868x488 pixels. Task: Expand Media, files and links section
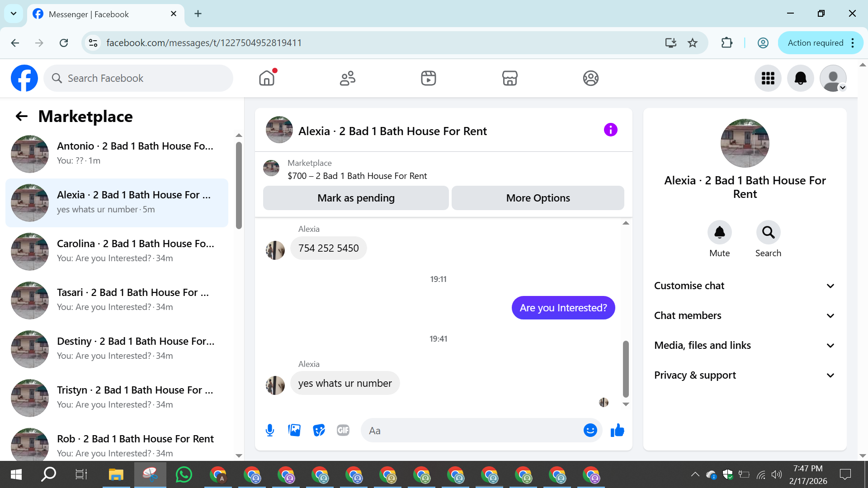[745, 345]
